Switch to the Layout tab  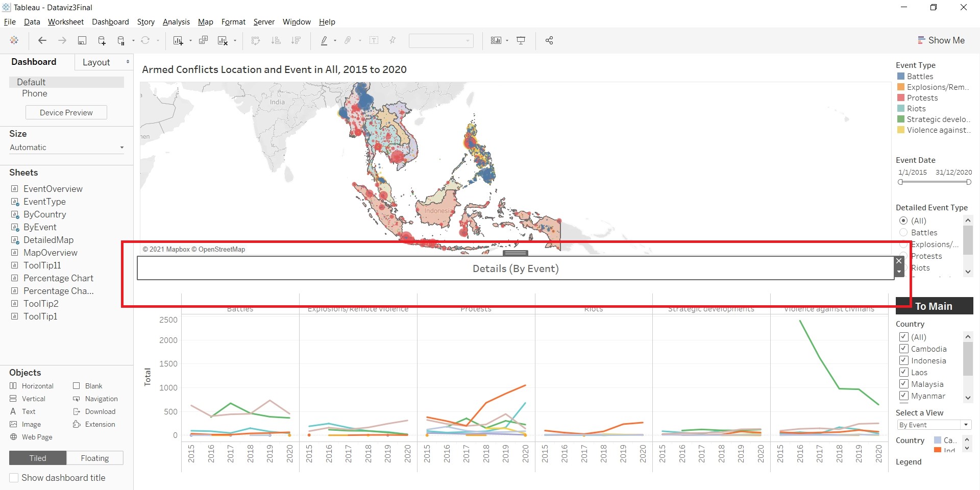(x=96, y=62)
